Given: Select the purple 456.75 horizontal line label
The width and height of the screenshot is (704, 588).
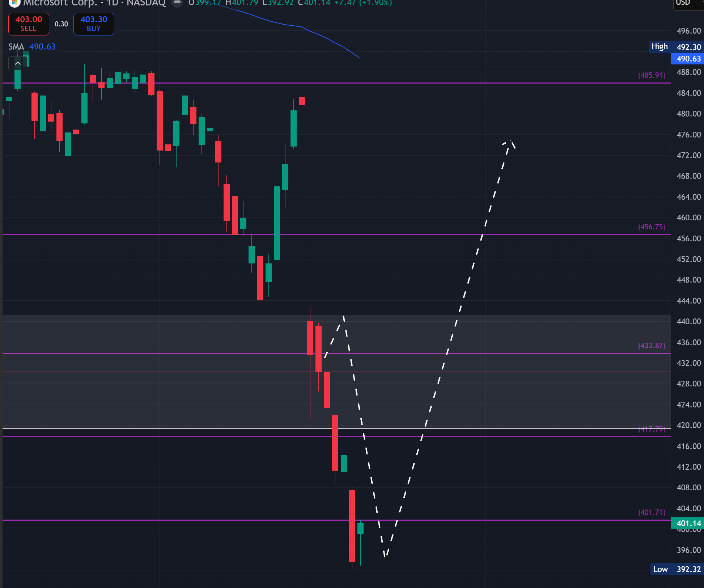Looking at the screenshot, I should 652,227.
